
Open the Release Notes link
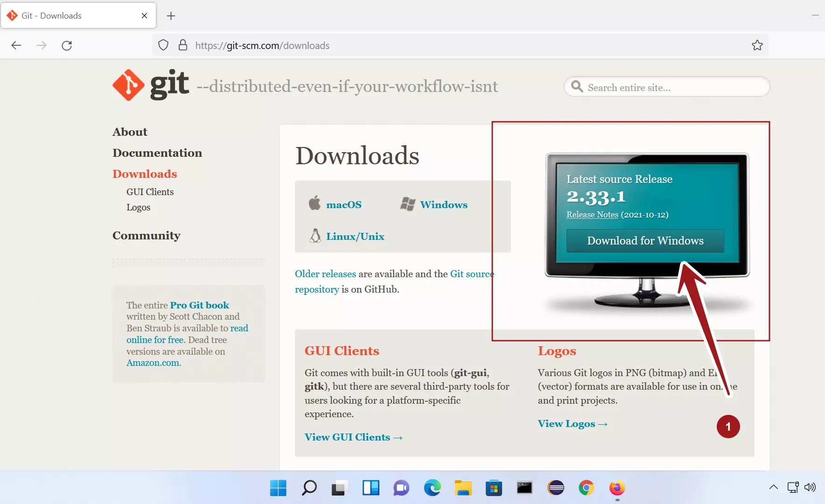pyautogui.click(x=592, y=215)
